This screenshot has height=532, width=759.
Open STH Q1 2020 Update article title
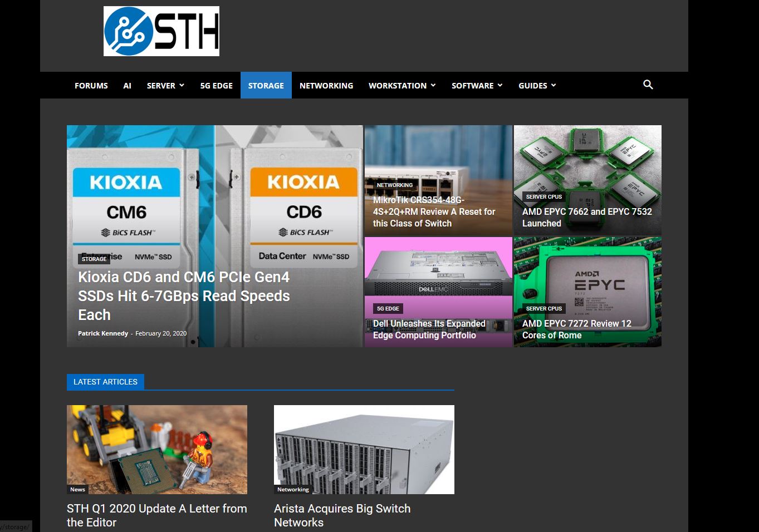pyautogui.click(x=157, y=515)
